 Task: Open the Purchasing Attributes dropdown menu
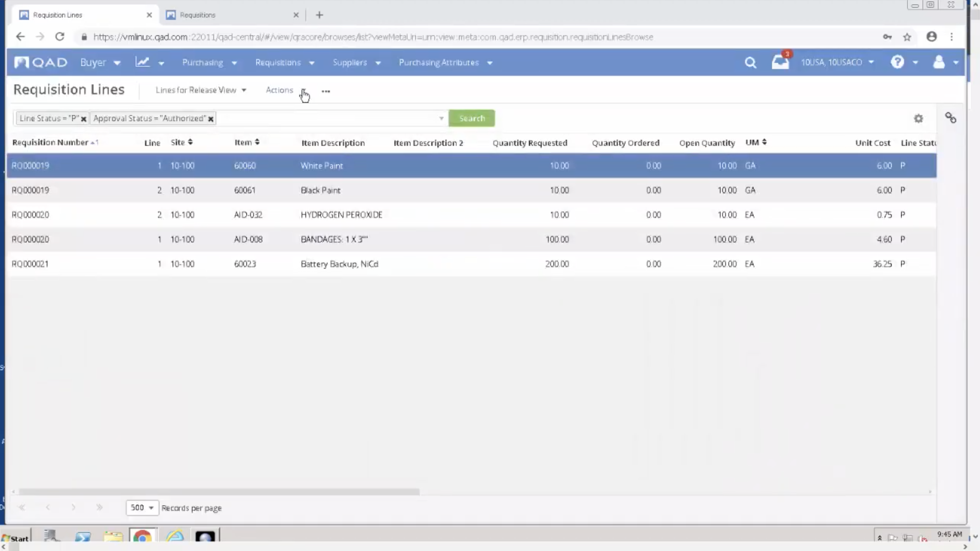(x=445, y=62)
